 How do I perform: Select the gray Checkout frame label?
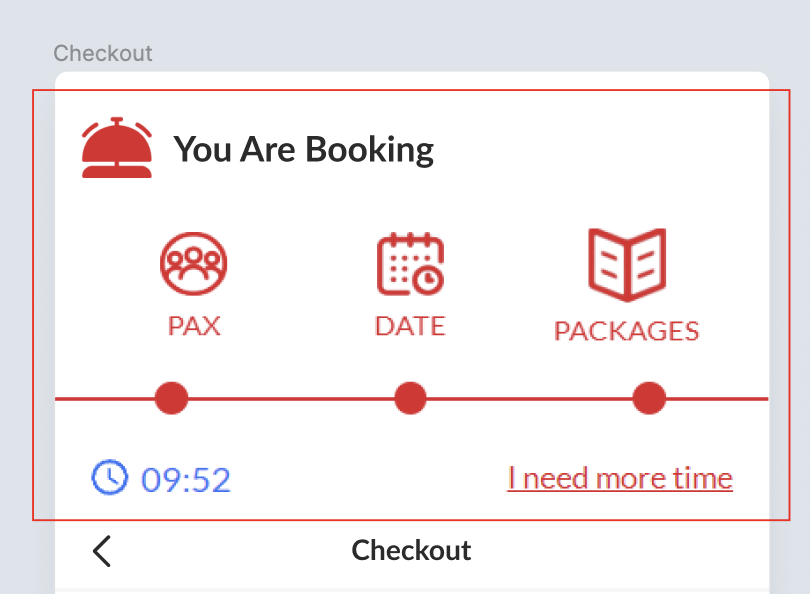103,53
